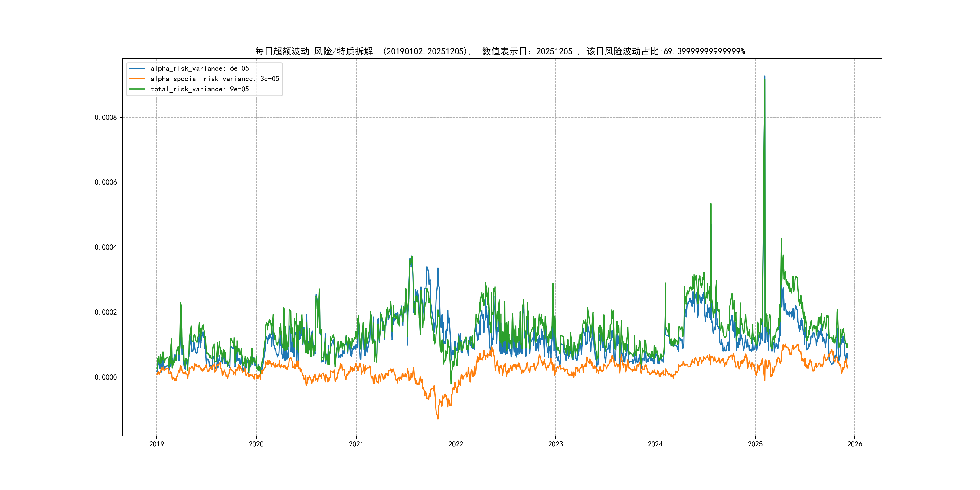Click the blue alpha_risk_variance legend line
The width and height of the screenshot is (980, 490).
click(137, 68)
